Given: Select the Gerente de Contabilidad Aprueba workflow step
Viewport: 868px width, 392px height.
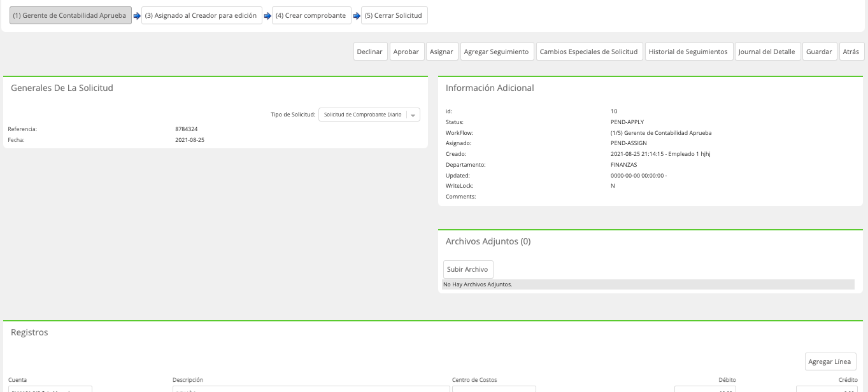Looking at the screenshot, I should click(71, 15).
